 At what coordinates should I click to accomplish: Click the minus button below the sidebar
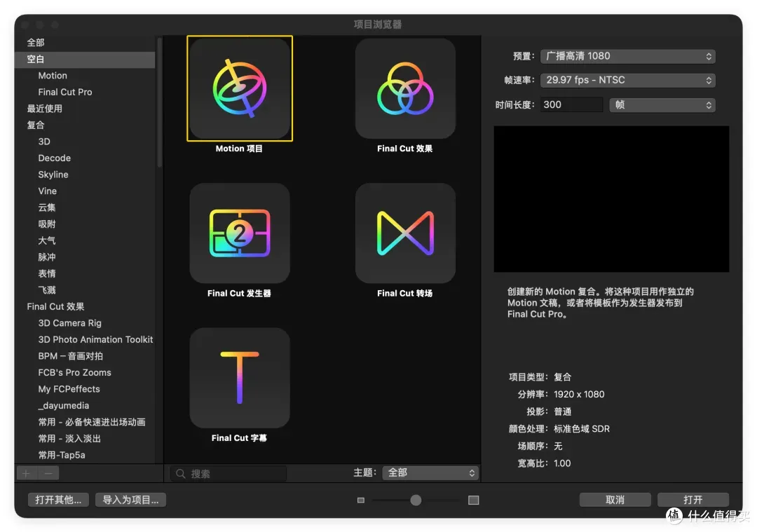(48, 474)
